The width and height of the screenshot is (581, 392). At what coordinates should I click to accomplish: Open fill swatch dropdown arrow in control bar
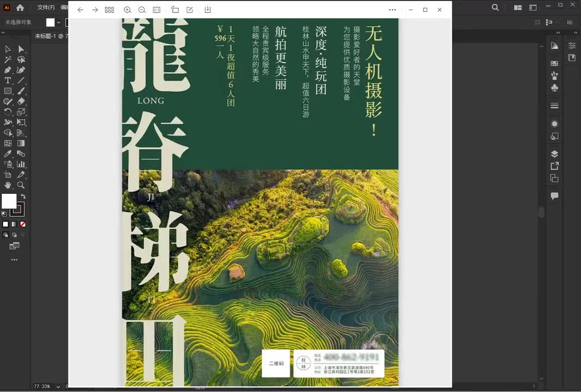(x=58, y=22)
